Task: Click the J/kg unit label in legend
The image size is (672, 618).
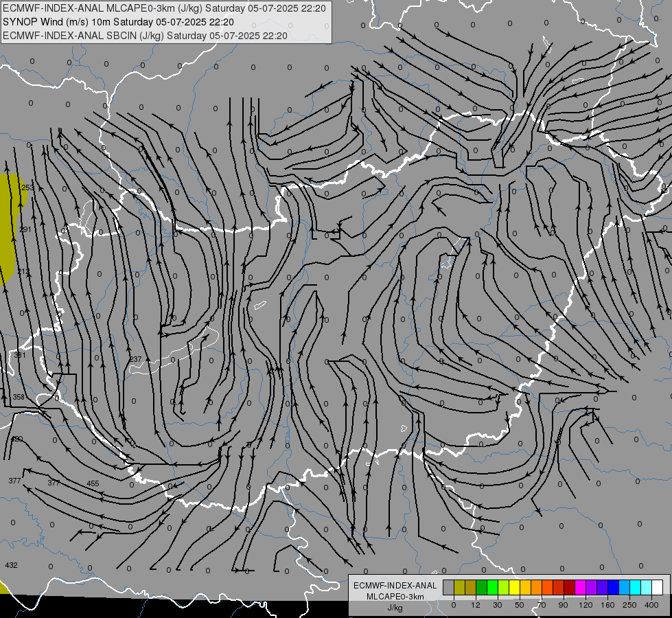Action: coord(395,608)
